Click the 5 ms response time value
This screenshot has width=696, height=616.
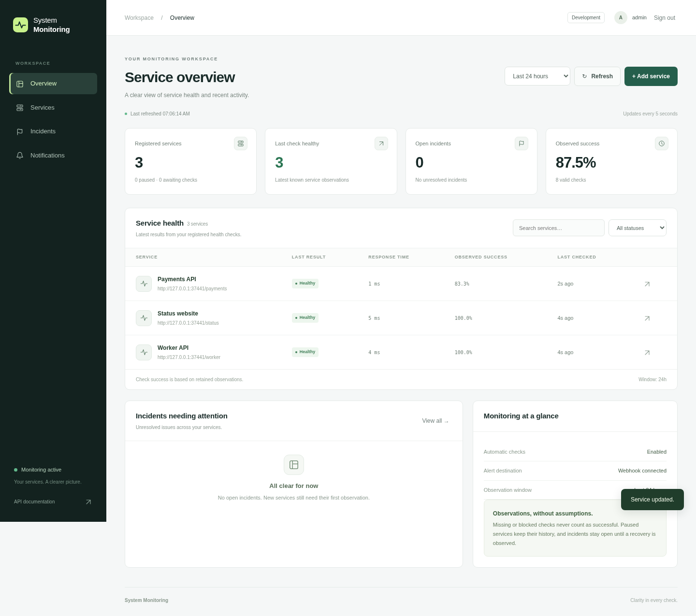click(x=374, y=318)
